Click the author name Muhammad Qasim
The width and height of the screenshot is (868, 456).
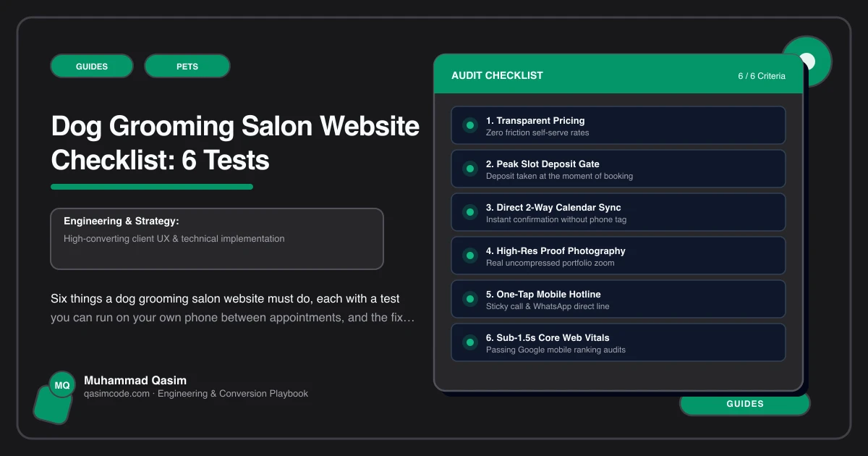click(135, 380)
